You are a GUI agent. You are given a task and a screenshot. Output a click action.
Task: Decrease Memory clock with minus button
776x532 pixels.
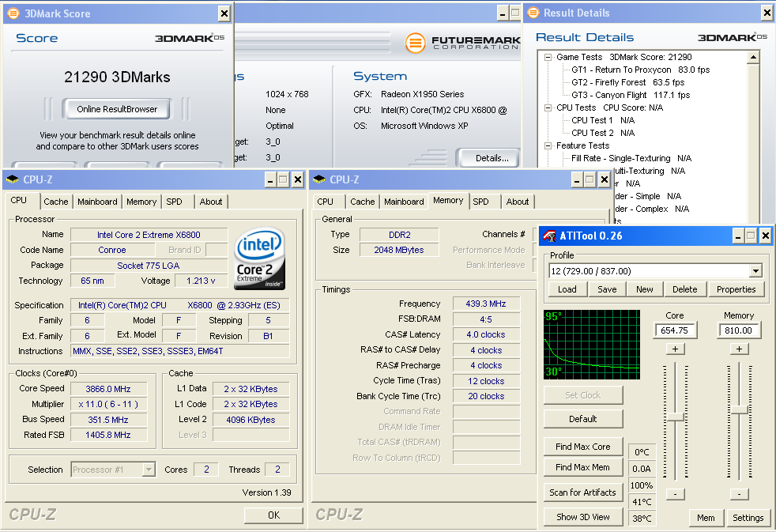pyautogui.click(x=739, y=494)
